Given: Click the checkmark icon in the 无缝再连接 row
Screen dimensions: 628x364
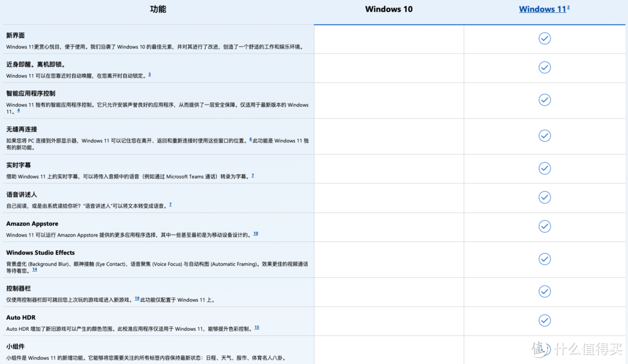Looking at the screenshot, I should tap(544, 135).
